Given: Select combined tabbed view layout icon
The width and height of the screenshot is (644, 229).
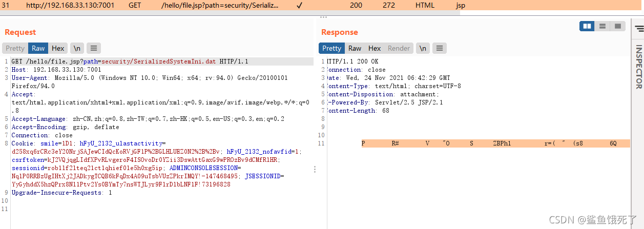Looking at the screenshot, I should click(617, 26).
